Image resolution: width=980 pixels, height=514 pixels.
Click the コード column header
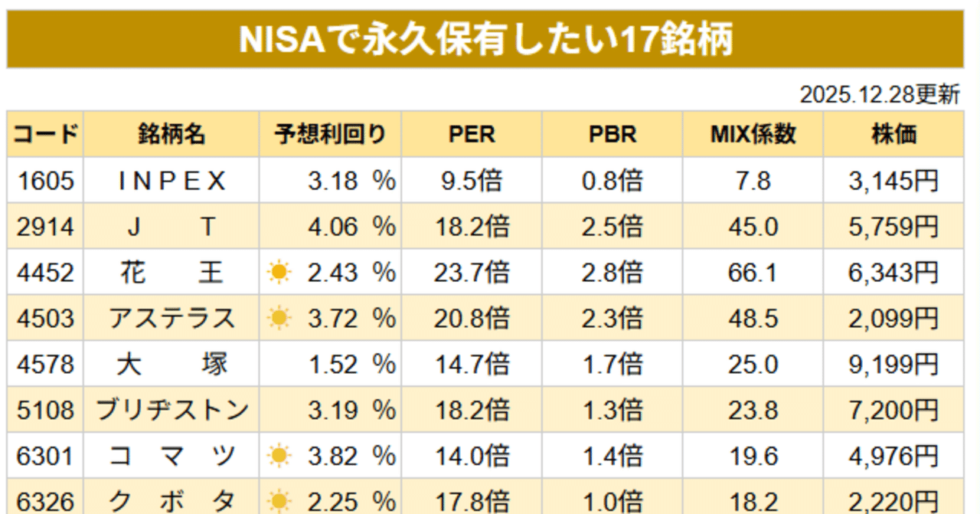click(x=45, y=135)
